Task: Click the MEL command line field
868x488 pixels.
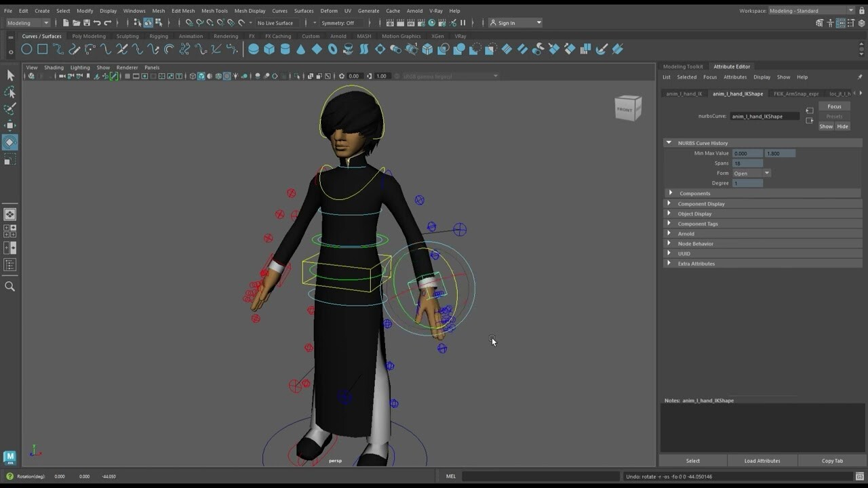Action: (542, 476)
